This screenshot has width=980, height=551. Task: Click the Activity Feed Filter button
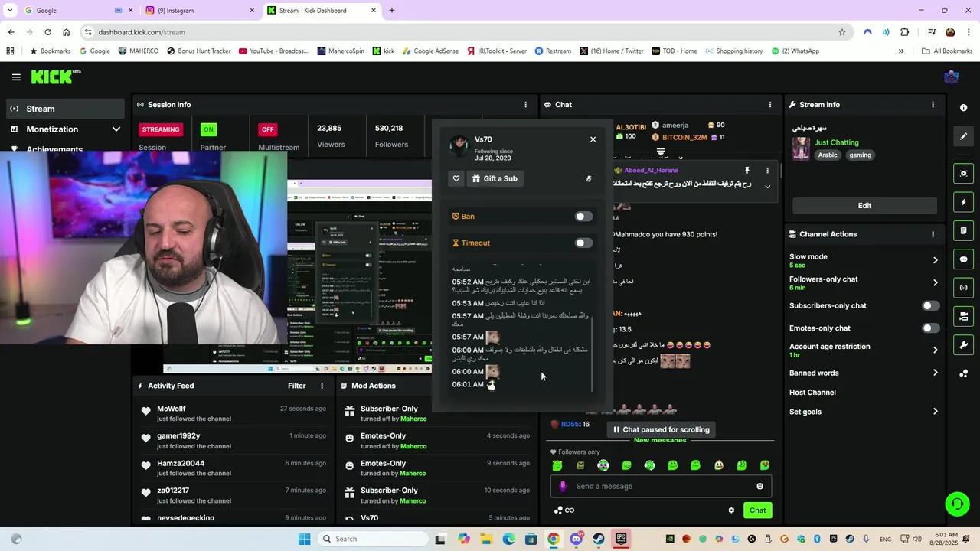pyautogui.click(x=296, y=386)
